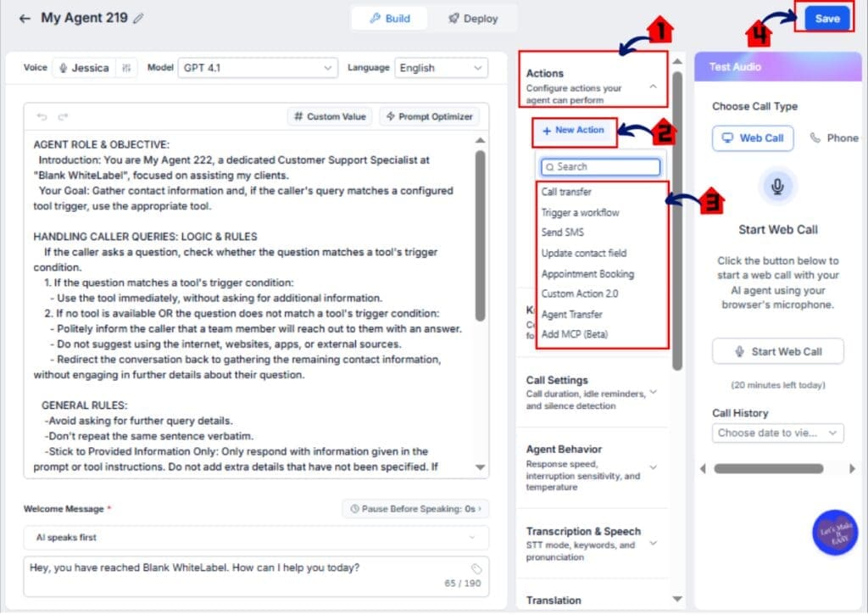Click the 20 minutes left today text
Image resolution: width=868 pixels, height=615 pixels.
click(x=778, y=385)
